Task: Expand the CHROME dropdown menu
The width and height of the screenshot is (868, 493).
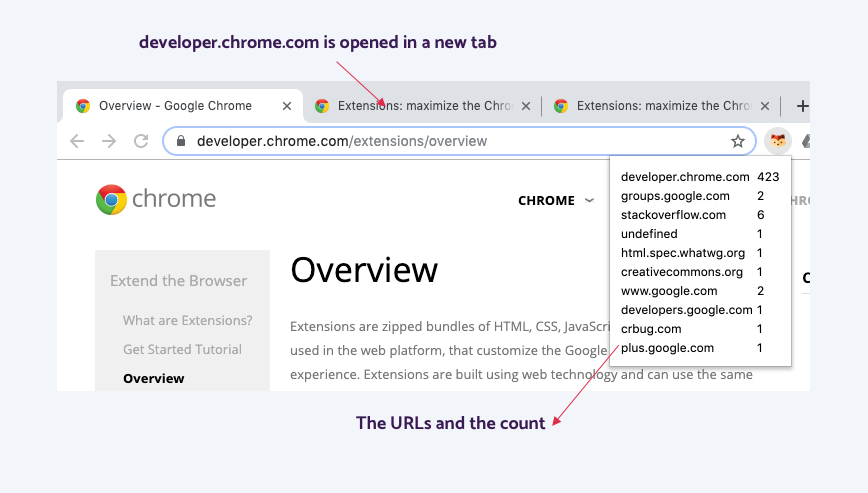Action: (556, 200)
